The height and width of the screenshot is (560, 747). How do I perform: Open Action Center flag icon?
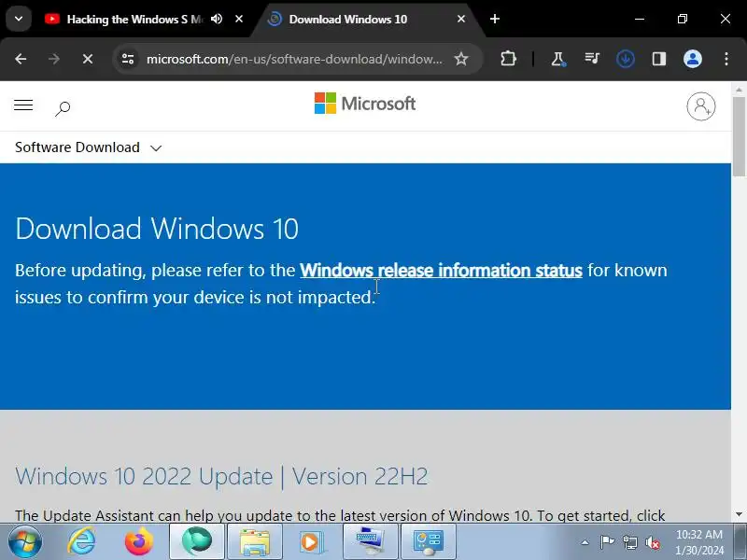(x=607, y=542)
